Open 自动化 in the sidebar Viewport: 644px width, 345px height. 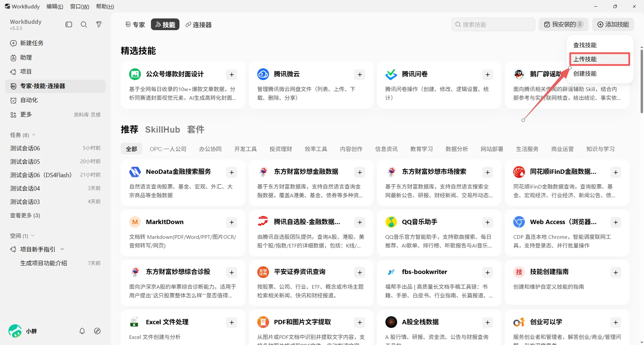[55, 100]
